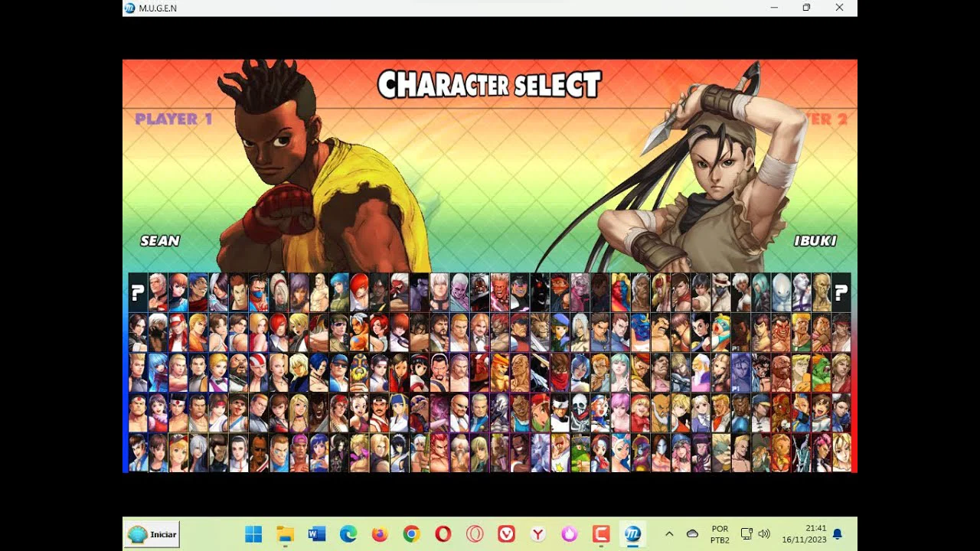Select Blanka, the green beast portrait

[821, 373]
